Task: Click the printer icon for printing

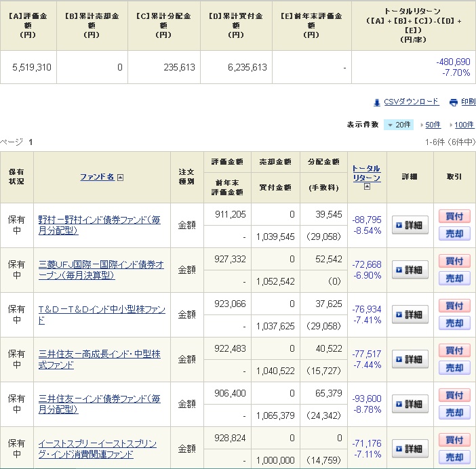Action: 453,102
